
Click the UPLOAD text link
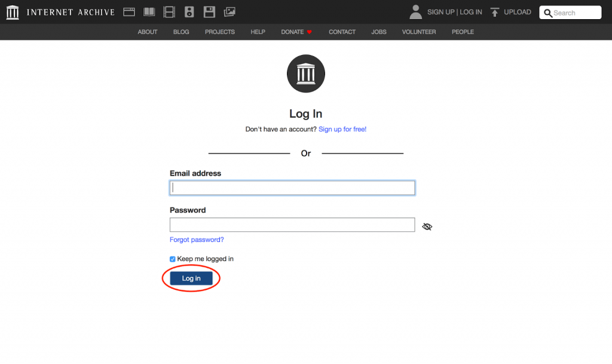point(518,12)
